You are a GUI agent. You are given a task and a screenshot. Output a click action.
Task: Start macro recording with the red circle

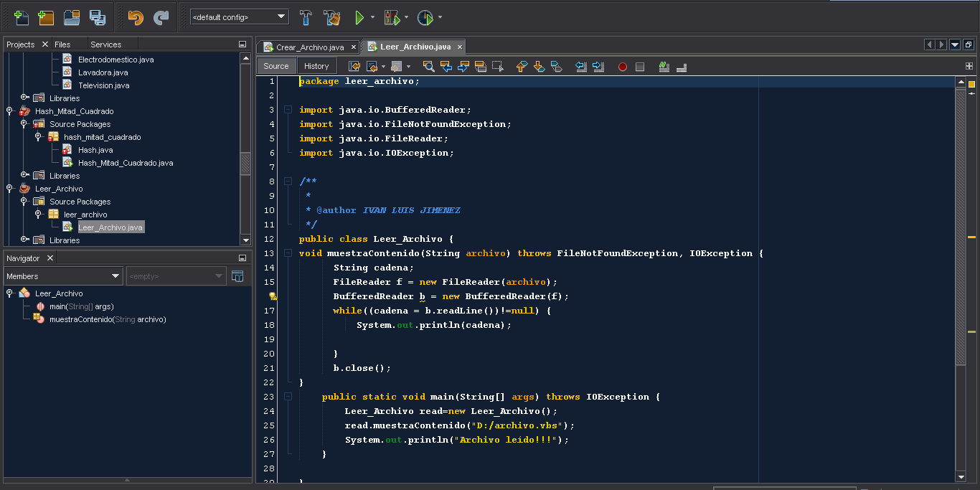point(622,67)
